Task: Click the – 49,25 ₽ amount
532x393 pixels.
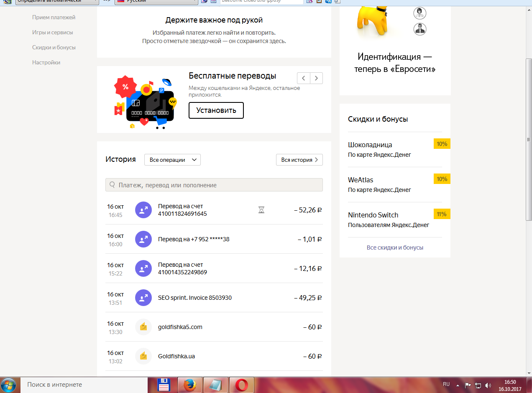Action: 308,298
